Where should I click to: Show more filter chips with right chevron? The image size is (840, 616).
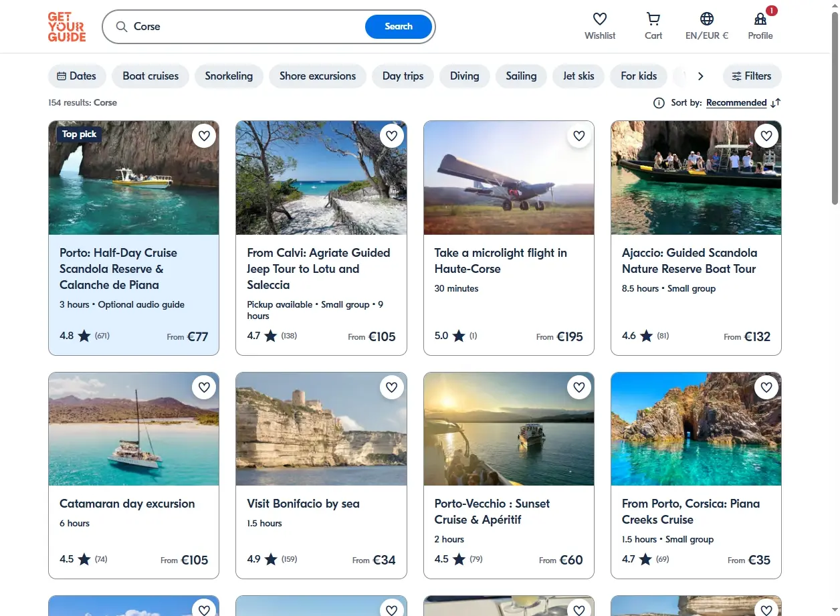pos(700,76)
